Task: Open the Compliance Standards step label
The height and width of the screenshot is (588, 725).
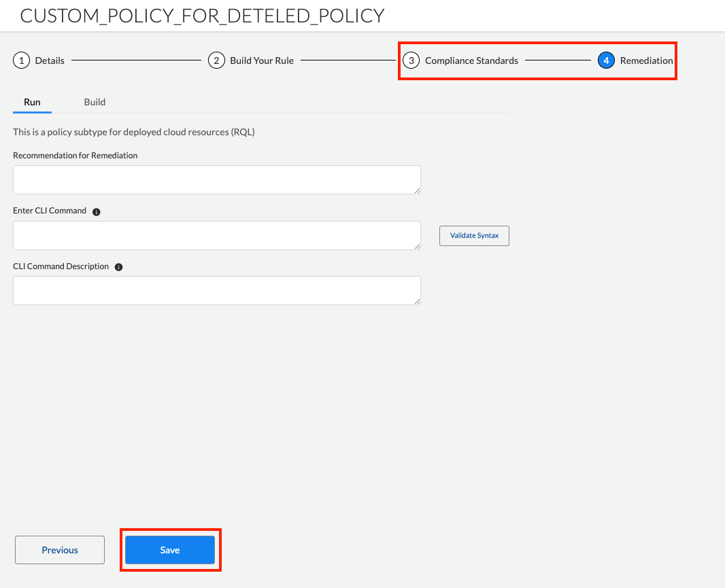Action: click(x=471, y=60)
